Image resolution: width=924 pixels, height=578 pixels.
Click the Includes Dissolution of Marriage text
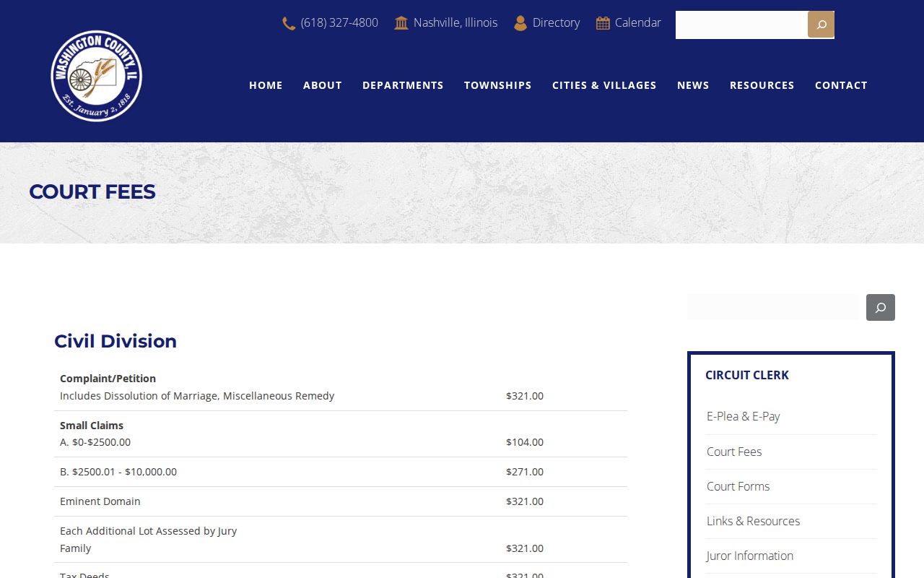(197, 396)
